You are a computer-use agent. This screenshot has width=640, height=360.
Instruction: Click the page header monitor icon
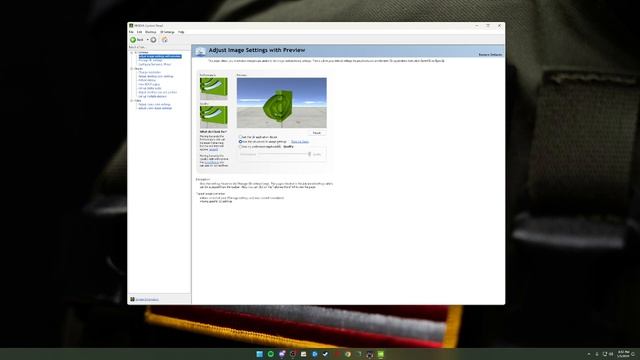coord(200,51)
